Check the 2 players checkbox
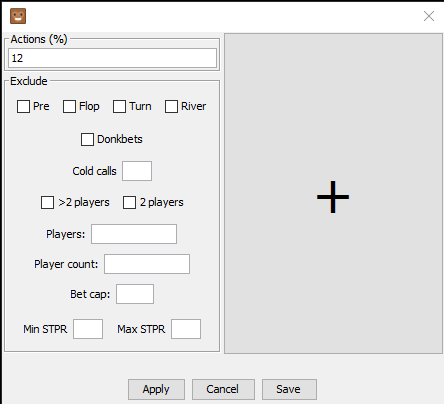 coord(129,202)
